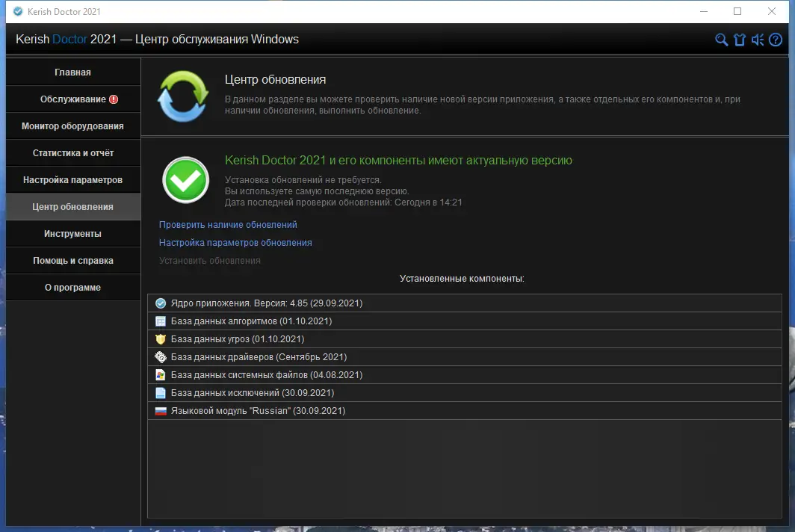Open Настройка параметров обновления link
Screen dimensions: 795x532
[x=235, y=242]
